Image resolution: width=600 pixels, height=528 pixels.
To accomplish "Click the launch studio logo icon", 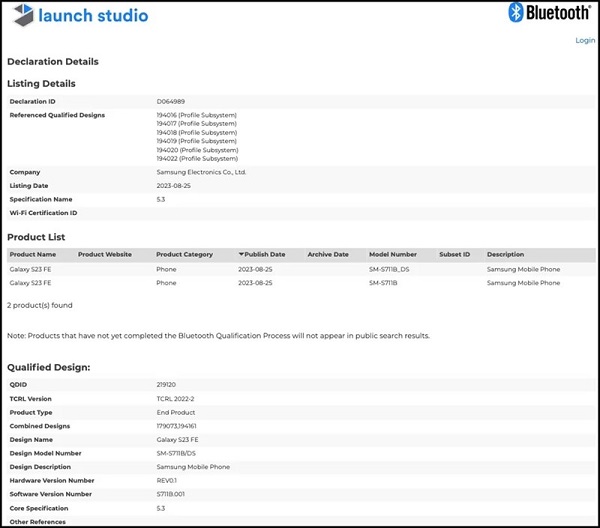I will [x=20, y=16].
